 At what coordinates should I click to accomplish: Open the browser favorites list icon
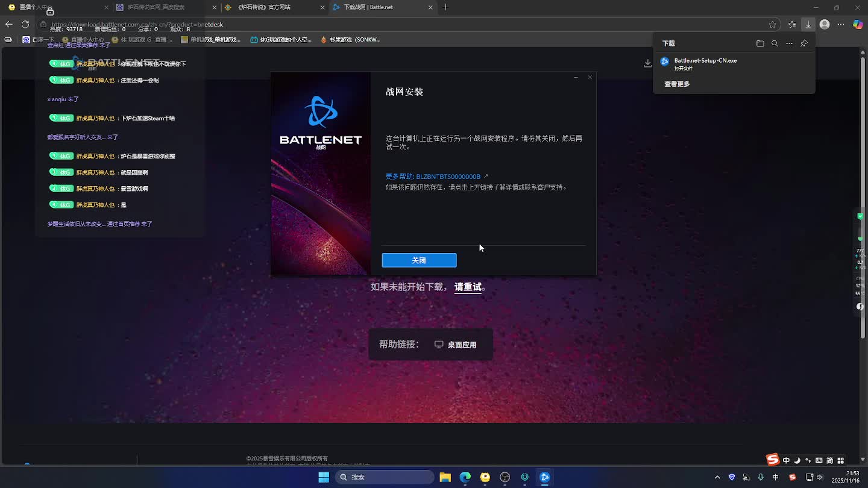(x=792, y=25)
